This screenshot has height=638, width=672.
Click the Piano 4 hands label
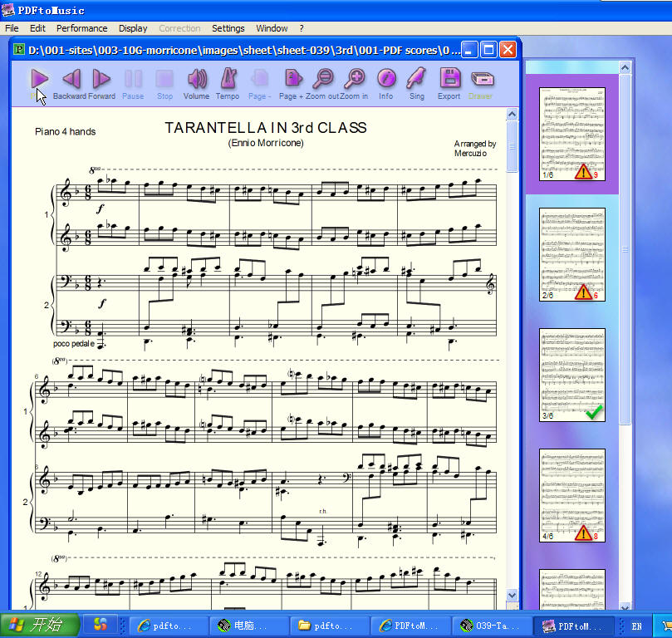click(65, 131)
